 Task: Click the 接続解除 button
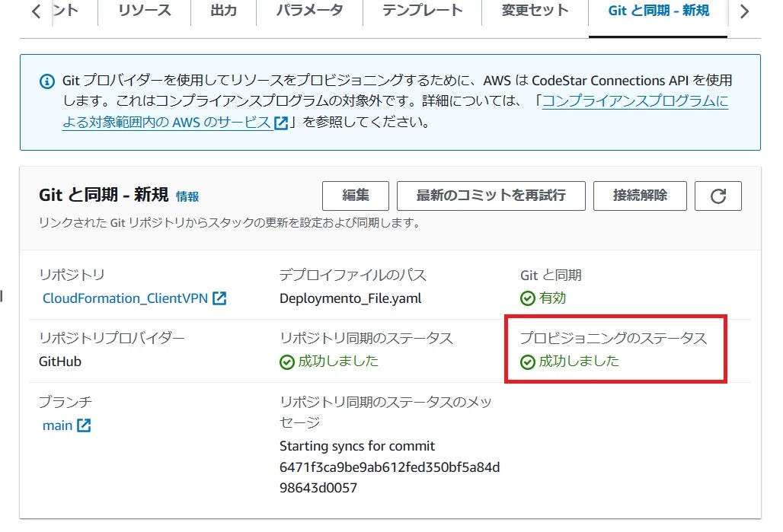pyautogui.click(x=640, y=196)
